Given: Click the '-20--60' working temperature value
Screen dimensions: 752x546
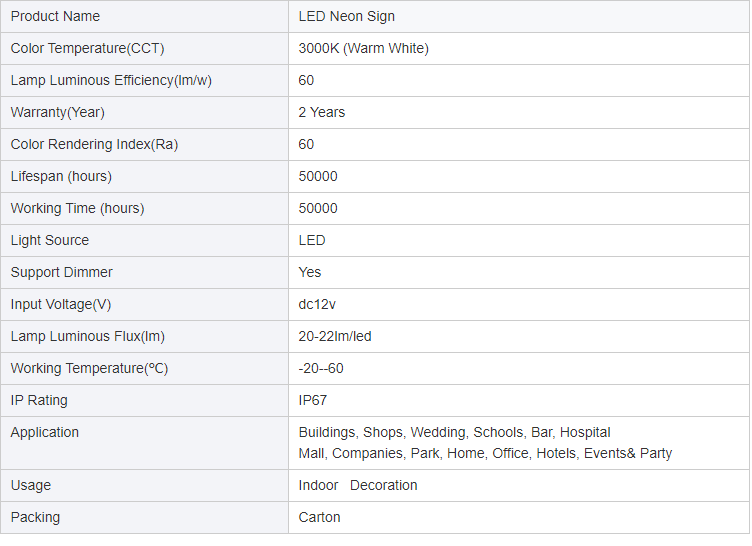Looking at the screenshot, I should [x=320, y=368].
